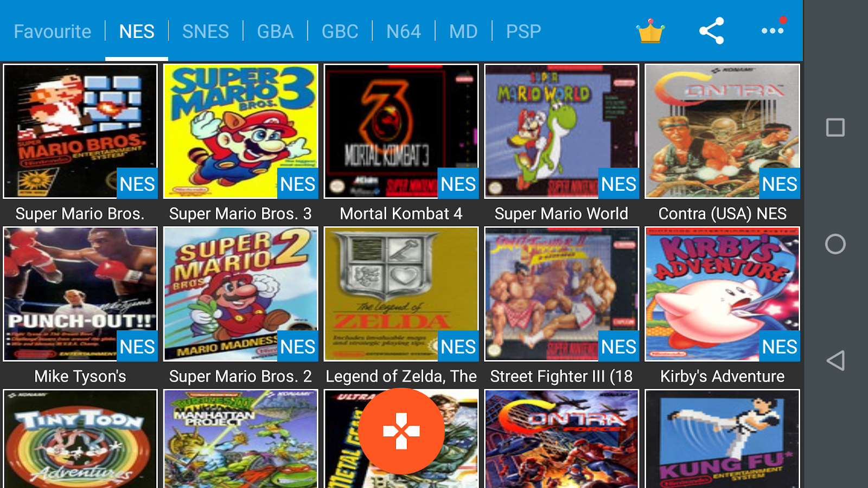Tap the orange gamepad floating button
Viewport: 868px width, 488px height.
coord(401,431)
